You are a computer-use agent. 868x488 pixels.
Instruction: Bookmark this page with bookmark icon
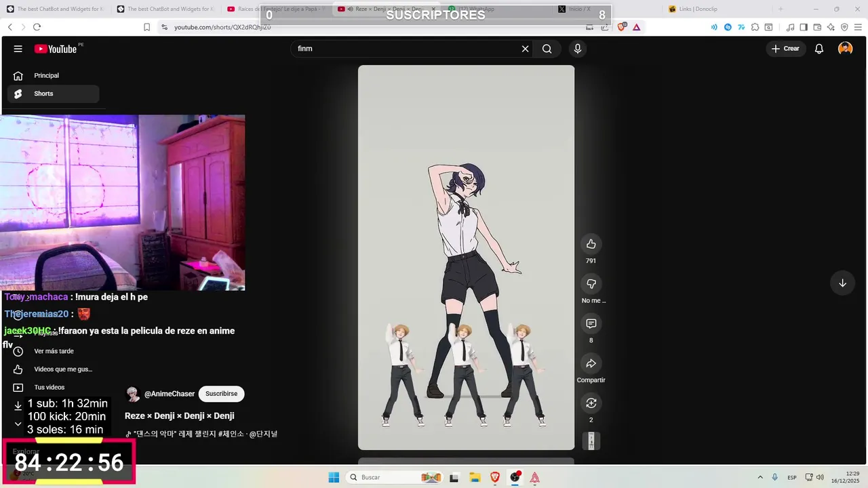[x=146, y=27]
